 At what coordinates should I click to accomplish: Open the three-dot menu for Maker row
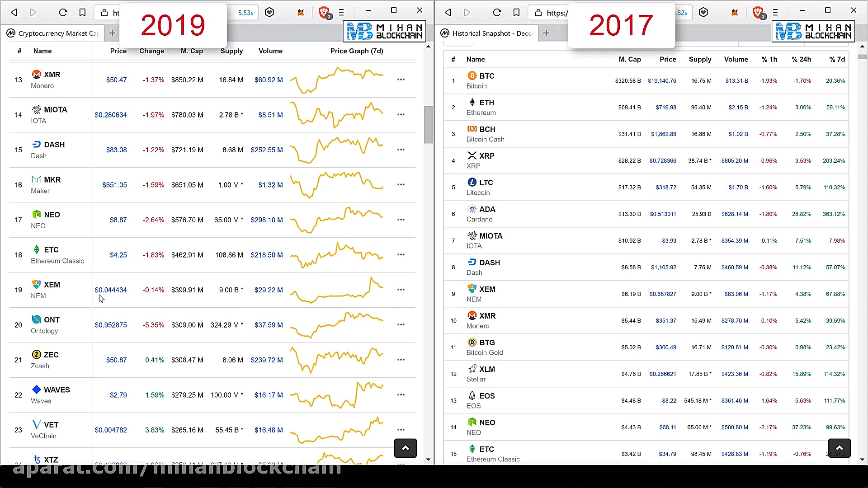click(x=401, y=184)
